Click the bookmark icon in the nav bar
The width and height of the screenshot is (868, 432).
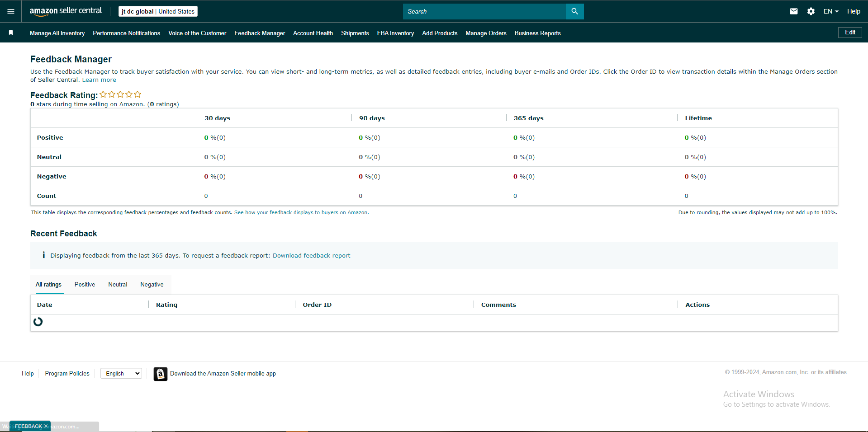point(11,33)
